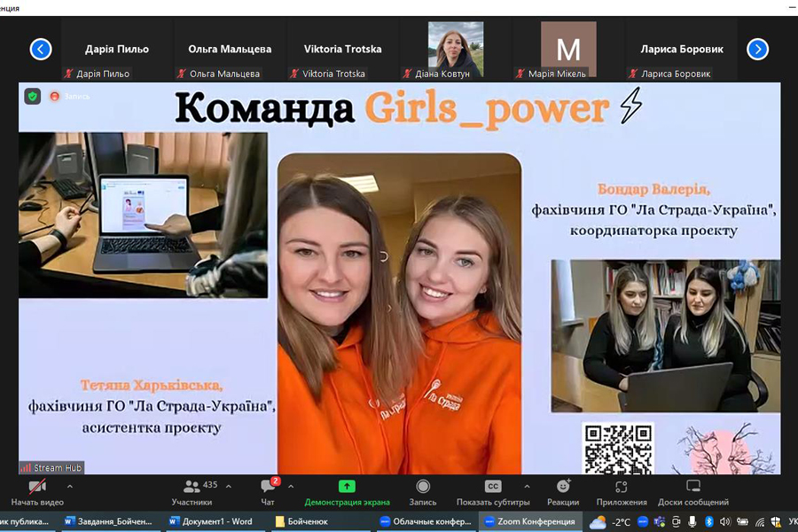Screen dimensions: 798x532
Task: Open Bluetooth tray icon
Action: click(x=709, y=522)
